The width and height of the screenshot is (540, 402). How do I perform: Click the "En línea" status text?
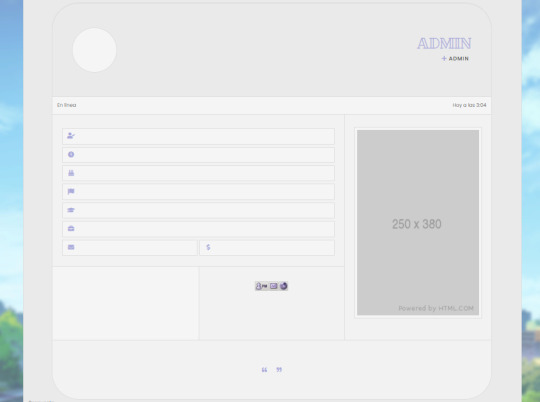[x=66, y=105]
